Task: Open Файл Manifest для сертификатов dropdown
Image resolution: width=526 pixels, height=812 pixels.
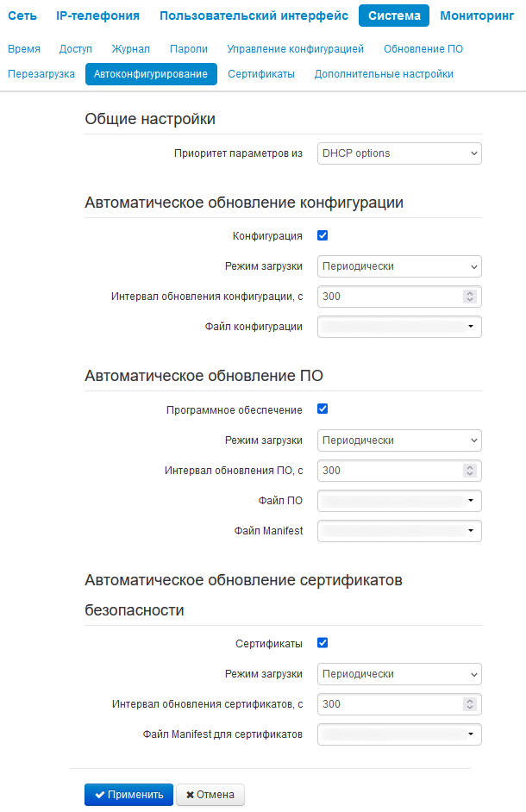Action: tap(399, 734)
